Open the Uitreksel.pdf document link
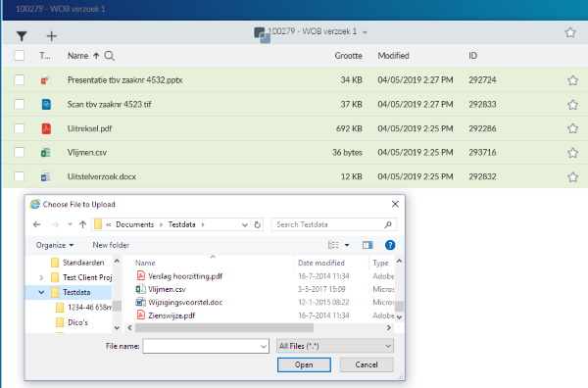Screen dimensions: 588x388 pyautogui.click(x=89, y=128)
